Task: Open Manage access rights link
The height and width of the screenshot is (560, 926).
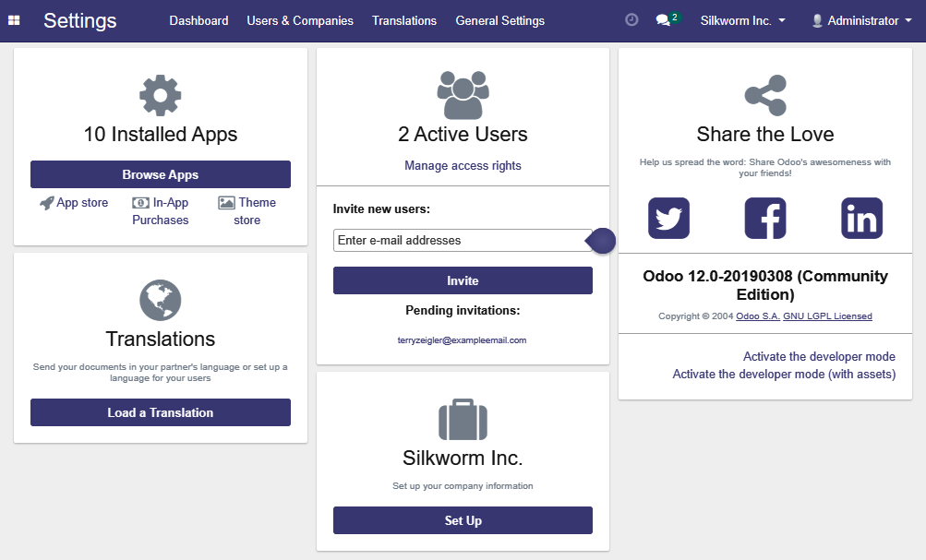Action: point(463,166)
